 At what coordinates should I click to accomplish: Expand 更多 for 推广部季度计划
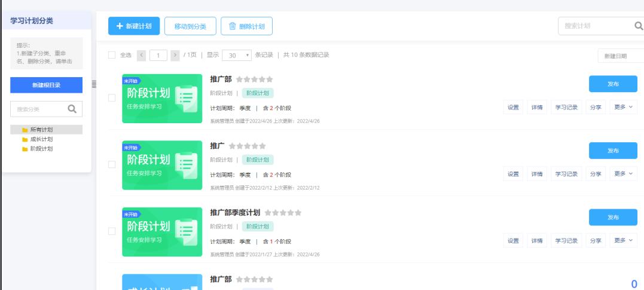pyautogui.click(x=624, y=241)
